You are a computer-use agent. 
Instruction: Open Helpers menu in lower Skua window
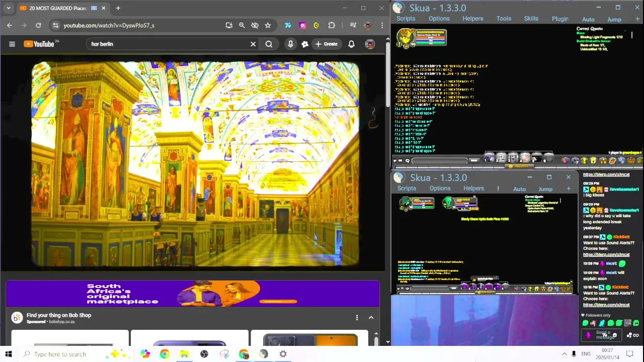(473, 189)
